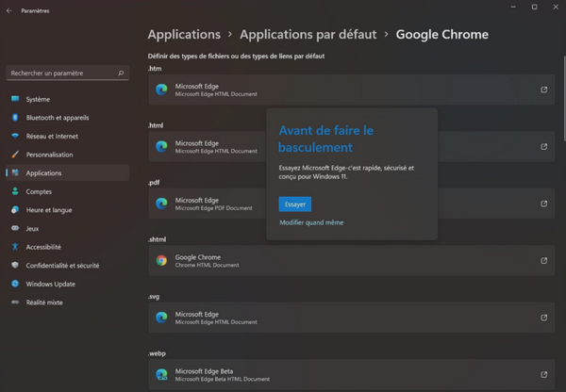Open Bluetooth et appareils settings

tap(57, 118)
